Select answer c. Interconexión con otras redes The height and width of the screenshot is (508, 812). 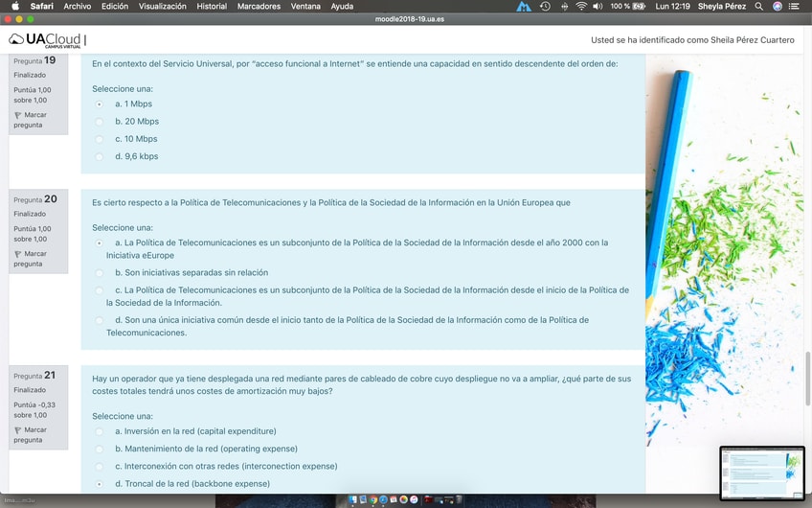click(99, 467)
